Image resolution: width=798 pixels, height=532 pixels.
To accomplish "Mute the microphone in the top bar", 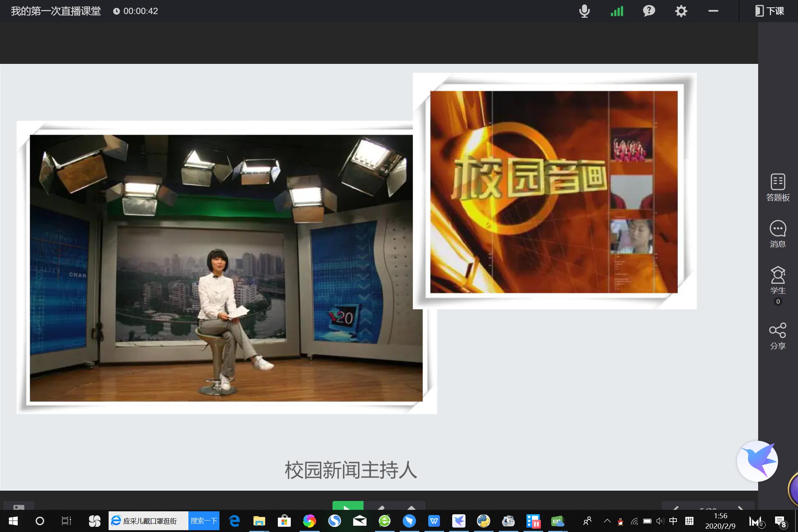I will click(x=585, y=11).
